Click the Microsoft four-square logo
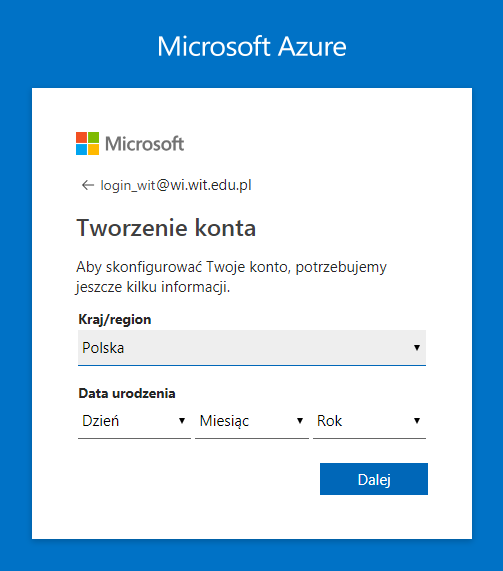 pyautogui.click(x=87, y=143)
